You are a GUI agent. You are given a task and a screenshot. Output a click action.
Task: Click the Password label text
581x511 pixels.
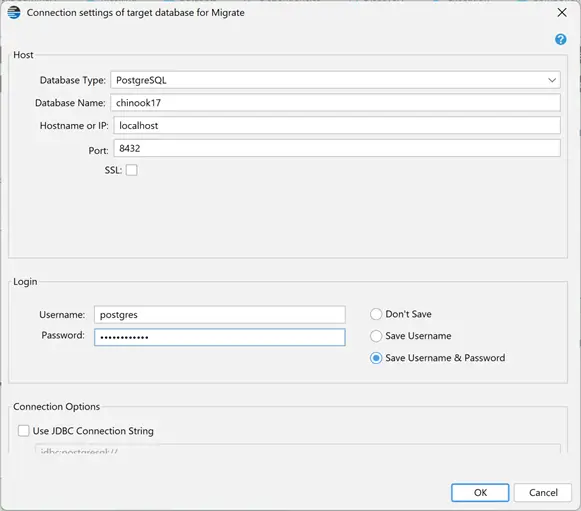click(x=63, y=335)
